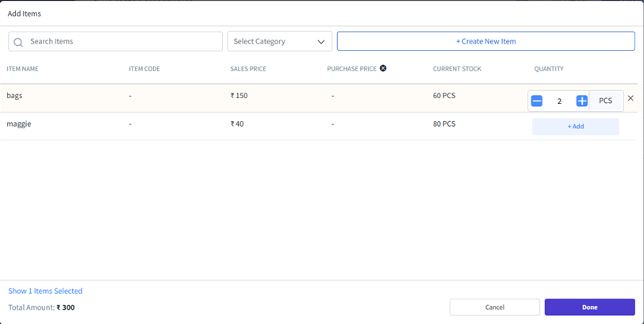
Task: Remove bags using the X icon
Action: click(631, 98)
